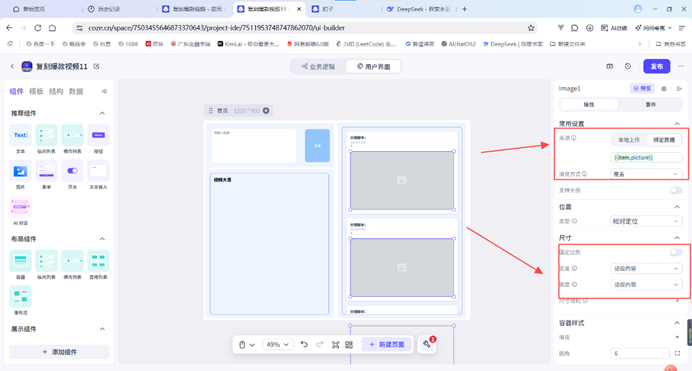Open the position type 相对定位 dropdown
The height and width of the screenshot is (371, 692).
(x=646, y=221)
